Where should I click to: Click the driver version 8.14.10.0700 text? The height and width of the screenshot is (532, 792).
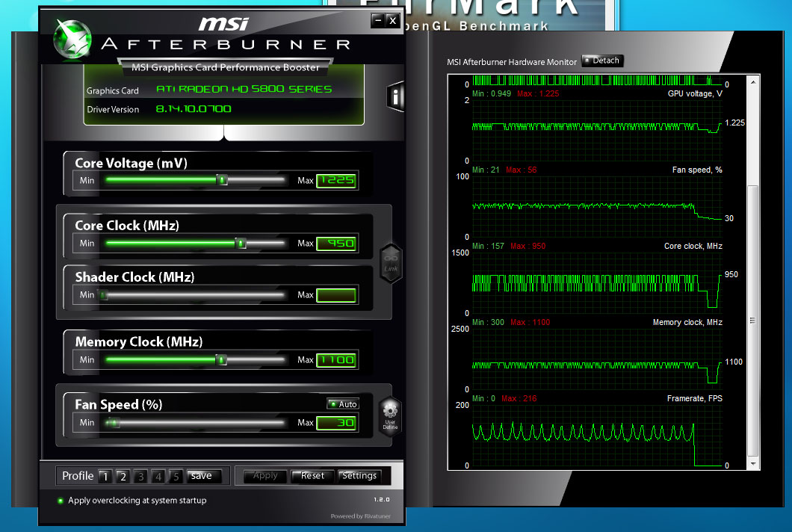tap(194, 108)
